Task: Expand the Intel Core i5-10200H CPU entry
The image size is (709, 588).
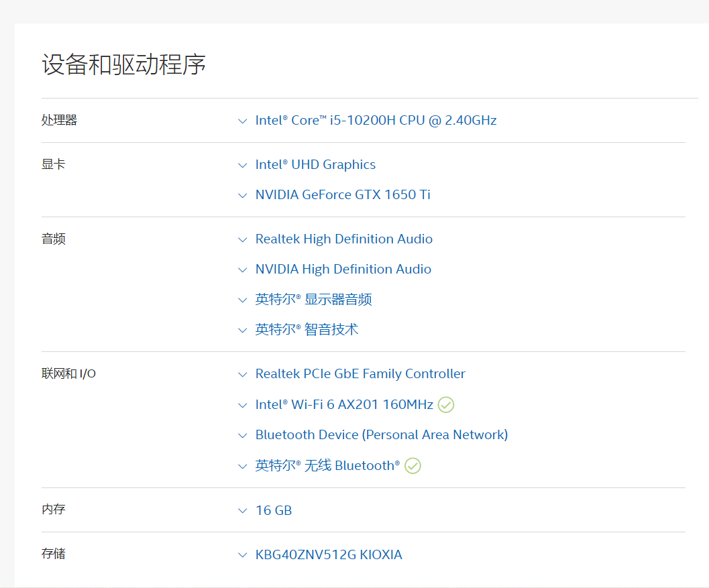Action: (242, 121)
